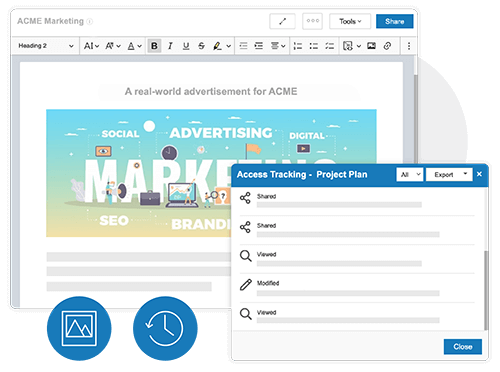
Task: Click the first Viewed magnifier icon
Action: [246, 256]
